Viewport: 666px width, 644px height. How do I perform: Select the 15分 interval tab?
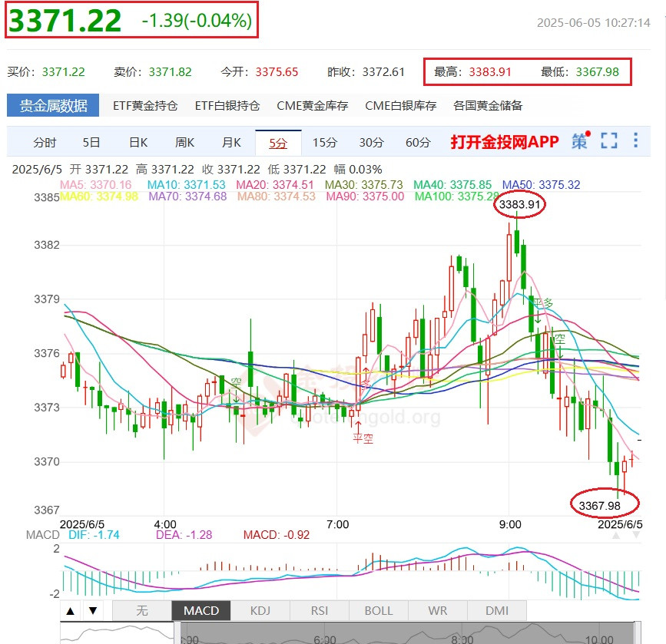coord(325,143)
